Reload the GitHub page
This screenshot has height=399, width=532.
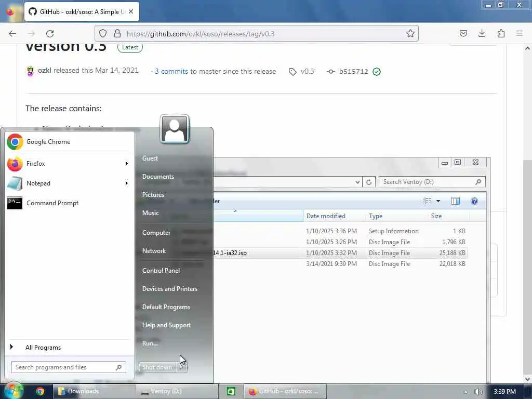tap(50, 34)
